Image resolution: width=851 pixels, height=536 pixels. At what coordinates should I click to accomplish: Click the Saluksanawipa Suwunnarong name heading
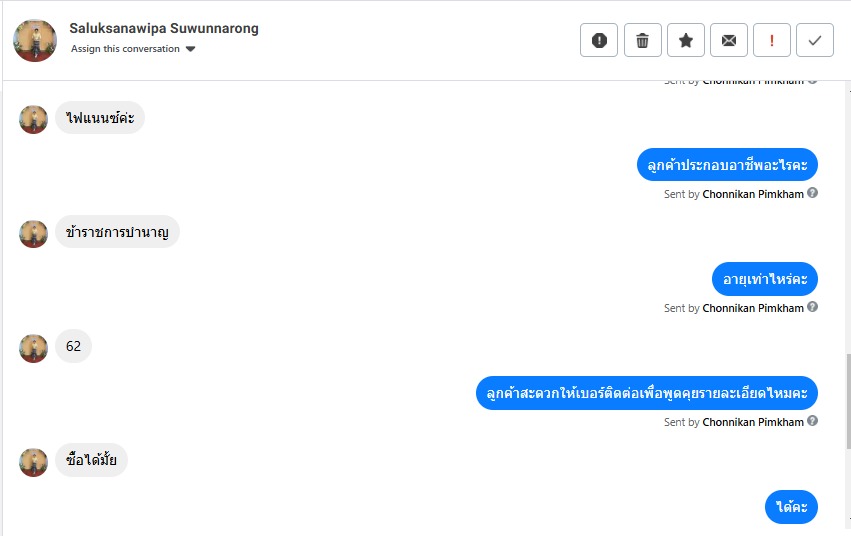164,28
